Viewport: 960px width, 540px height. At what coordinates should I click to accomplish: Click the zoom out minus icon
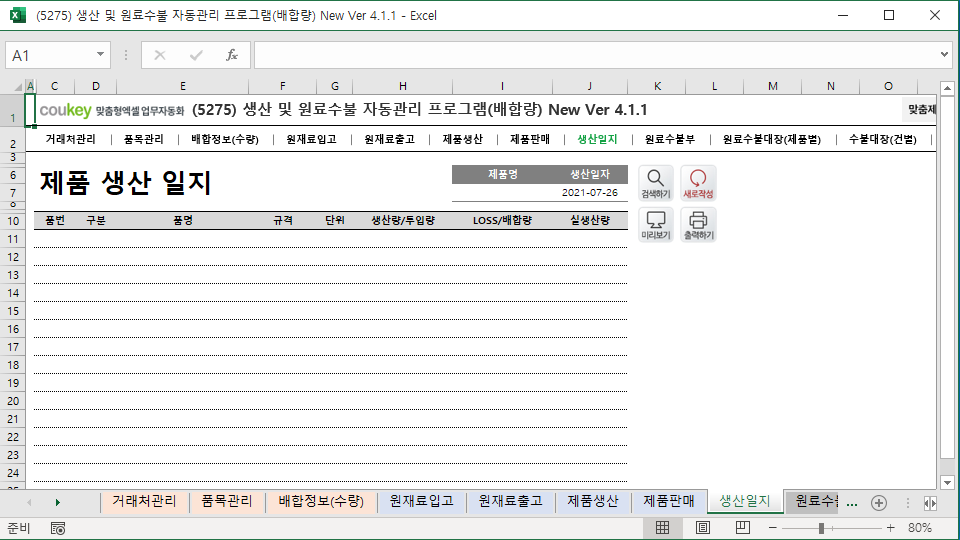click(773, 528)
